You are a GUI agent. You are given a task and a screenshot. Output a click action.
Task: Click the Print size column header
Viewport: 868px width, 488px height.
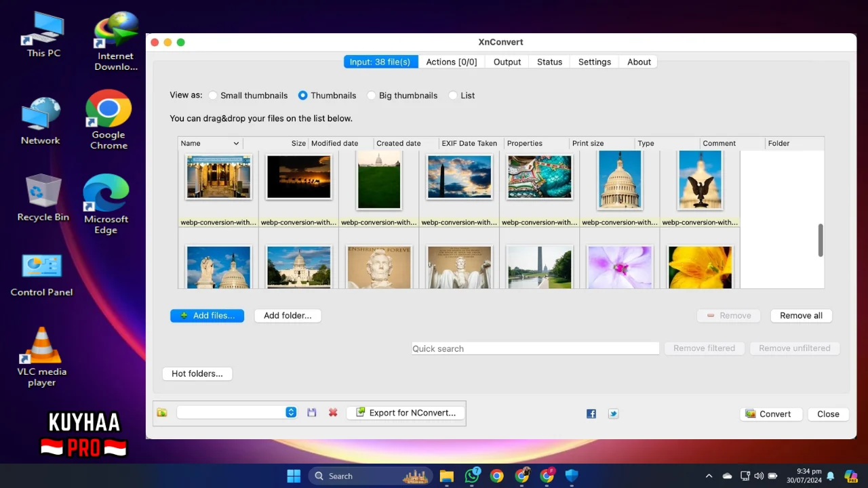tap(601, 144)
